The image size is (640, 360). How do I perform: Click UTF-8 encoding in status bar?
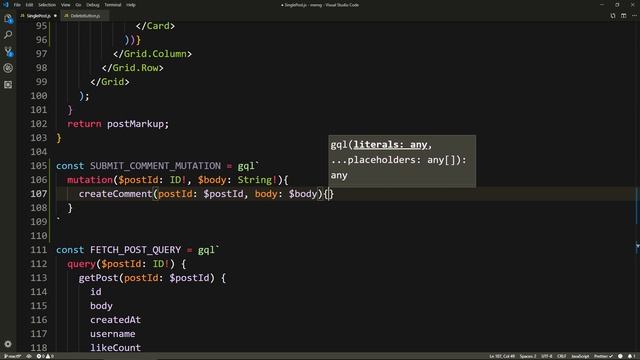tap(547, 356)
